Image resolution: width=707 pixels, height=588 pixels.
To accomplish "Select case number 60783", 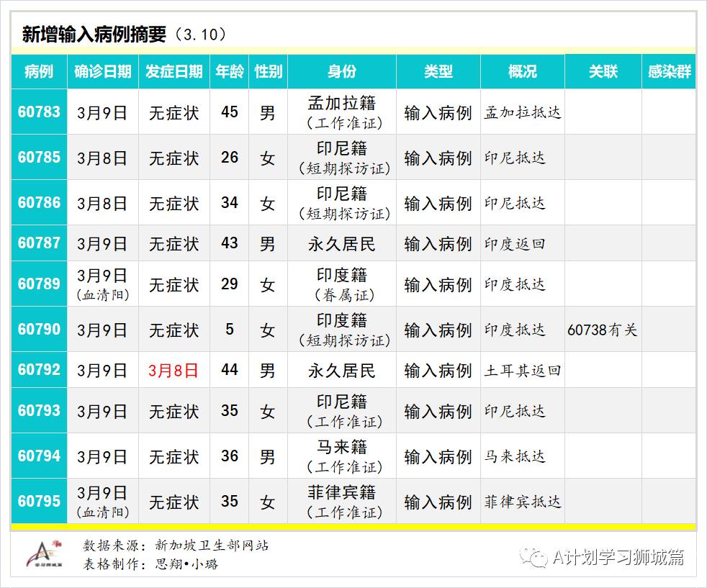I will (38, 112).
